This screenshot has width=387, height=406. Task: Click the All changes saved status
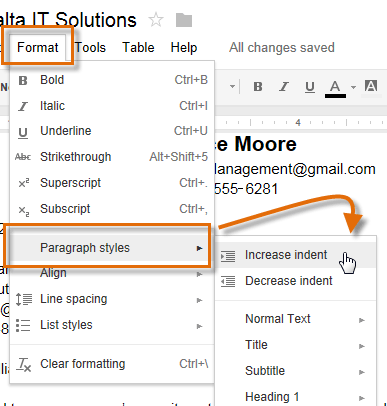pyautogui.click(x=282, y=47)
